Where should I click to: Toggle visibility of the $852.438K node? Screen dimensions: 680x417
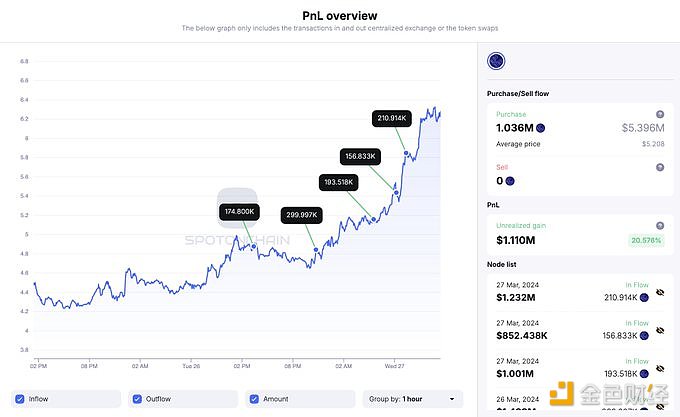point(660,335)
